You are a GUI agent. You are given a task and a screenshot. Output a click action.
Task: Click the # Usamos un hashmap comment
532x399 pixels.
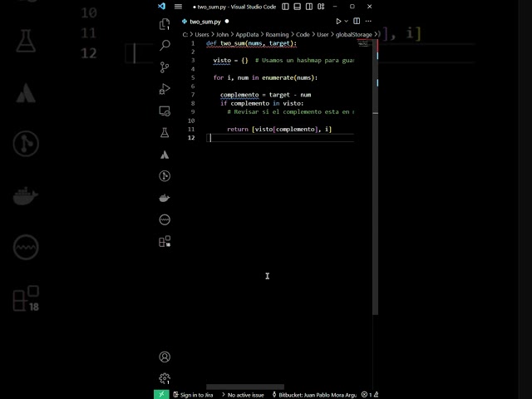(x=304, y=61)
